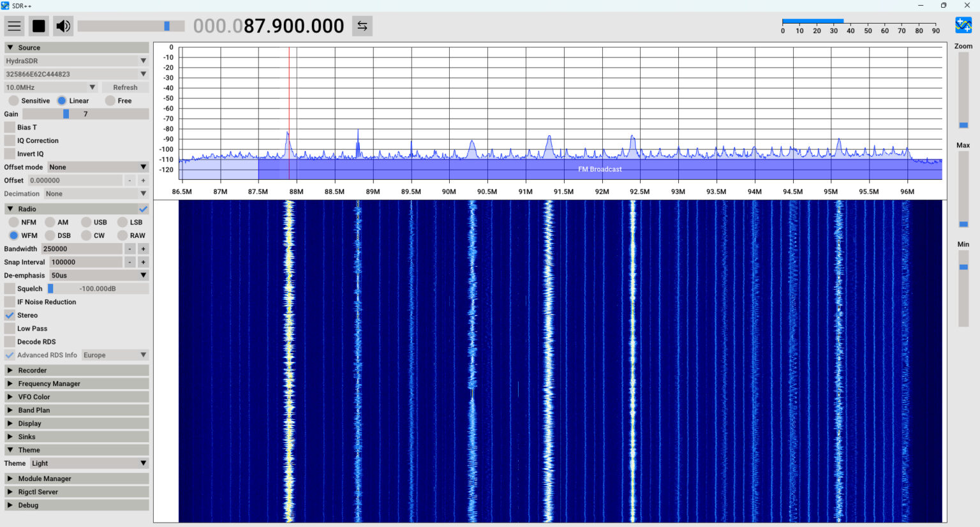Open the Offset mode dropdown

pyautogui.click(x=97, y=167)
